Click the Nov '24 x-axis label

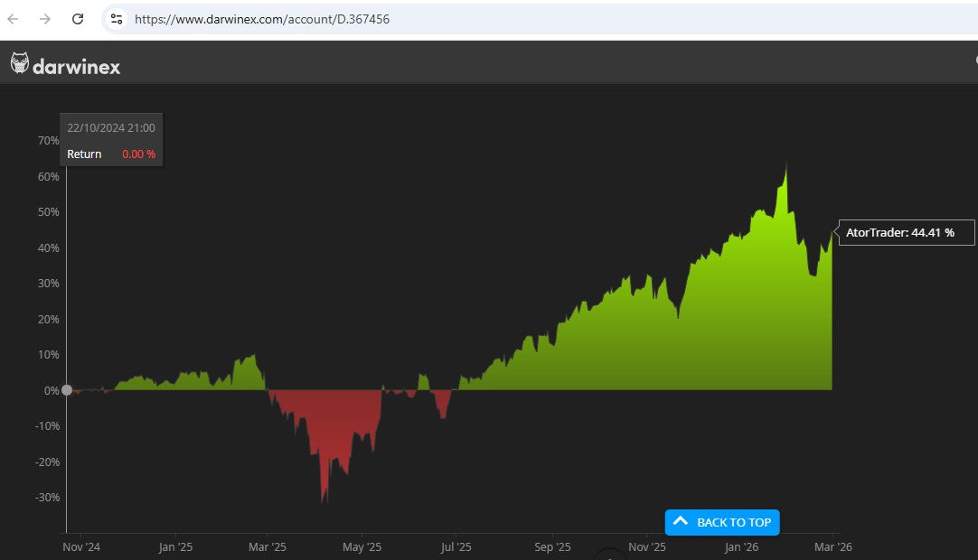[81, 546]
